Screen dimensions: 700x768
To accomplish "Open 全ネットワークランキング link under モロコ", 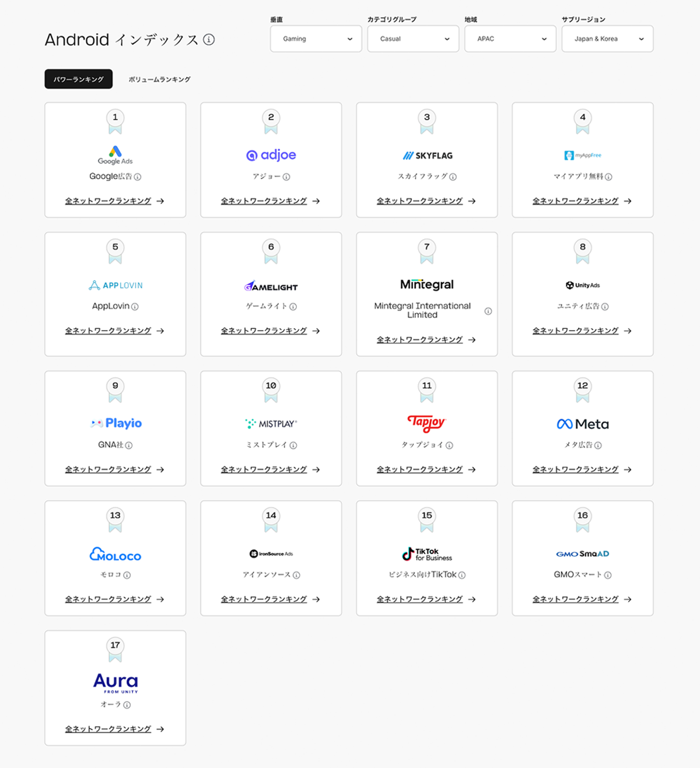I will [114, 599].
